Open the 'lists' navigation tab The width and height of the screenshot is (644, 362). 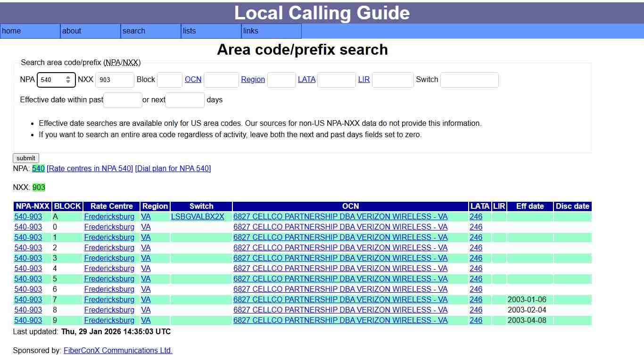coord(189,31)
